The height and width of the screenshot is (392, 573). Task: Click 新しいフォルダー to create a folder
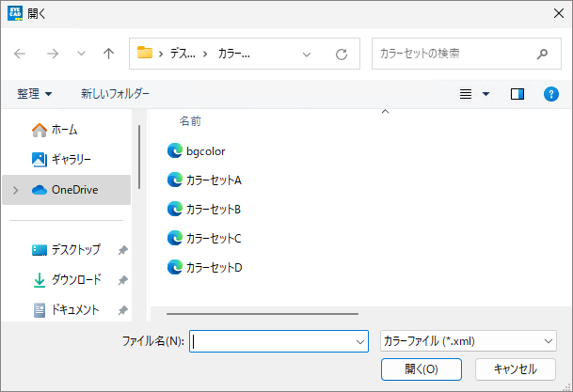click(115, 94)
